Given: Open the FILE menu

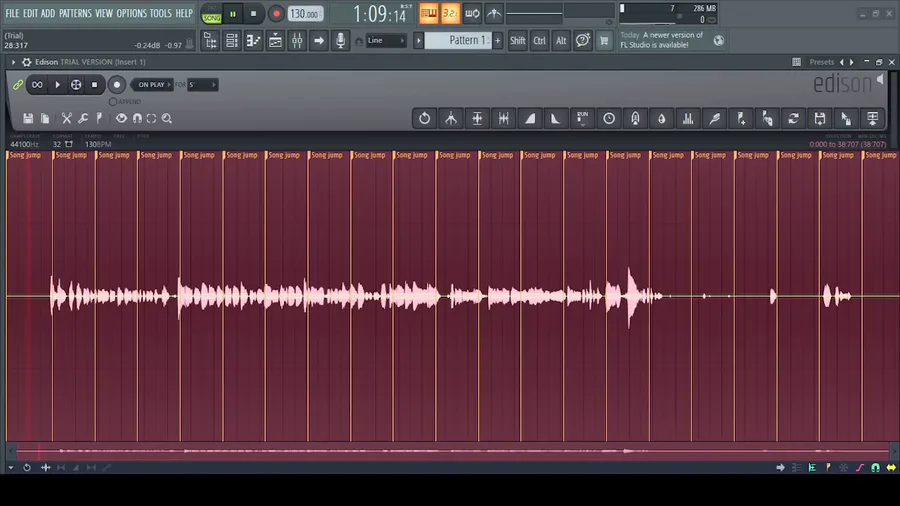Looking at the screenshot, I should 12,13.
